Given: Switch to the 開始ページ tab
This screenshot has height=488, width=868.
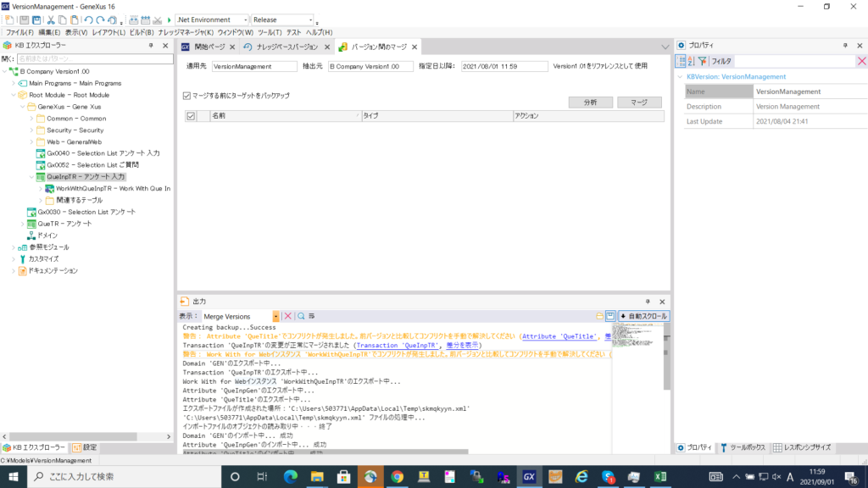Looking at the screenshot, I should click(x=209, y=47).
